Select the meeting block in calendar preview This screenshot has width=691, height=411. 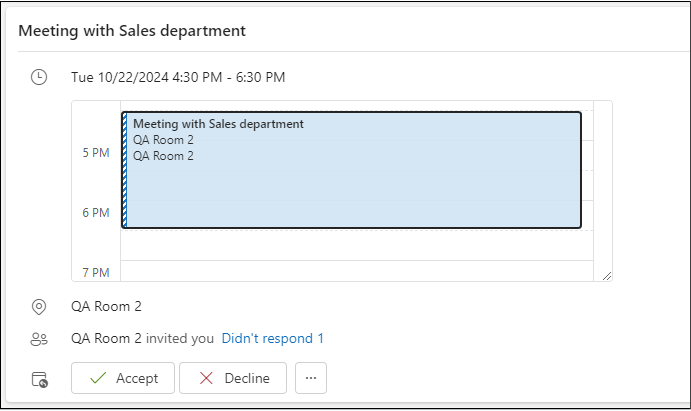(x=351, y=170)
